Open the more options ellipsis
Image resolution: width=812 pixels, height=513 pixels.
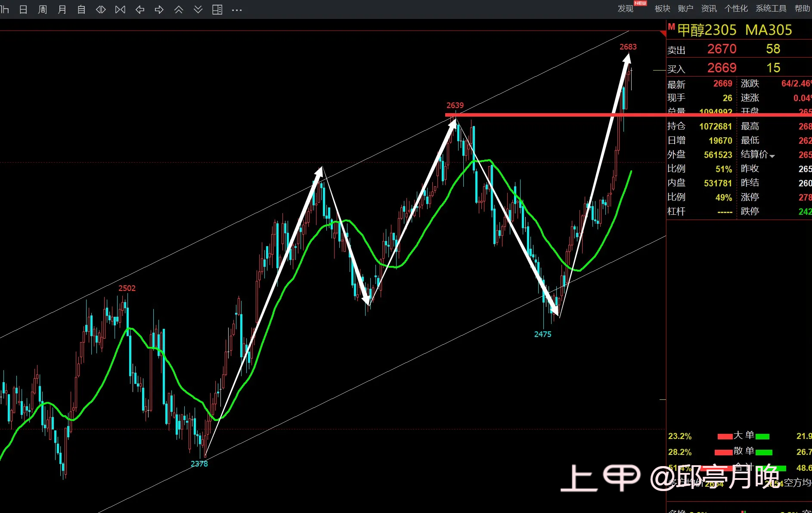tap(237, 10)
